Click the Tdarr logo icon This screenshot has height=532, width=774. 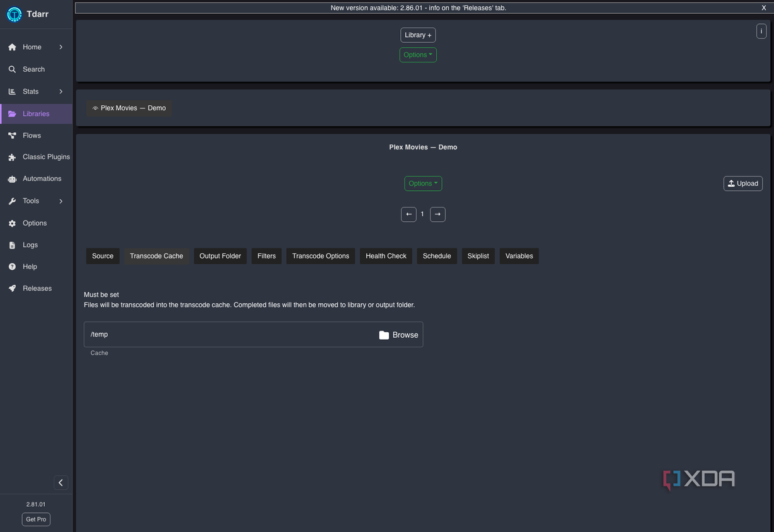click(14, 14)
